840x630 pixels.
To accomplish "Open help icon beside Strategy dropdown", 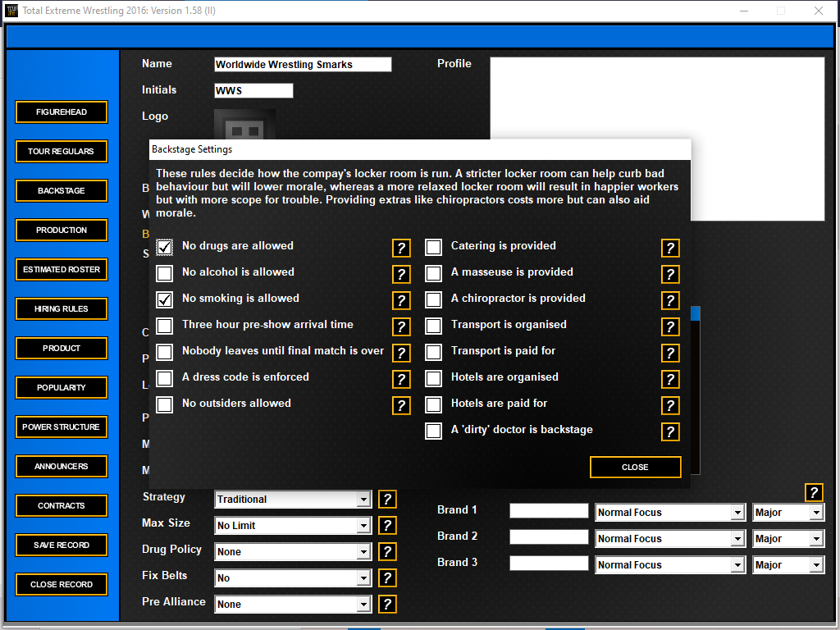I will pos(387,500).
